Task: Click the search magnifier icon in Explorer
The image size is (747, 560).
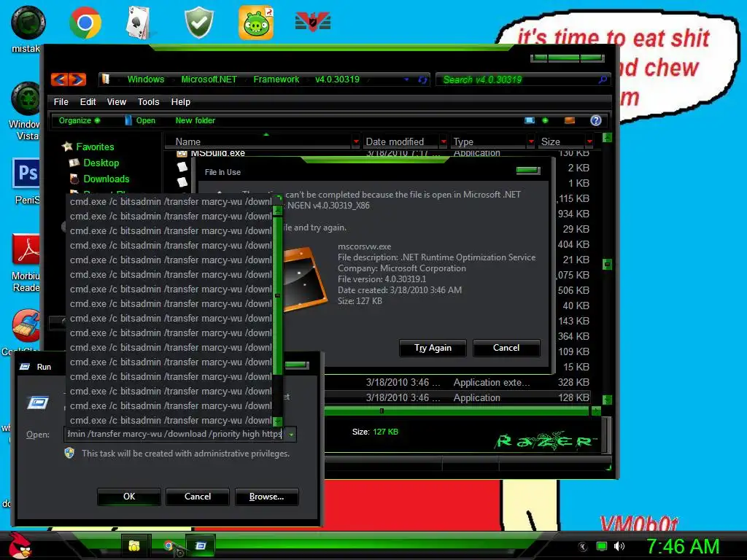Action: (603, 79)
